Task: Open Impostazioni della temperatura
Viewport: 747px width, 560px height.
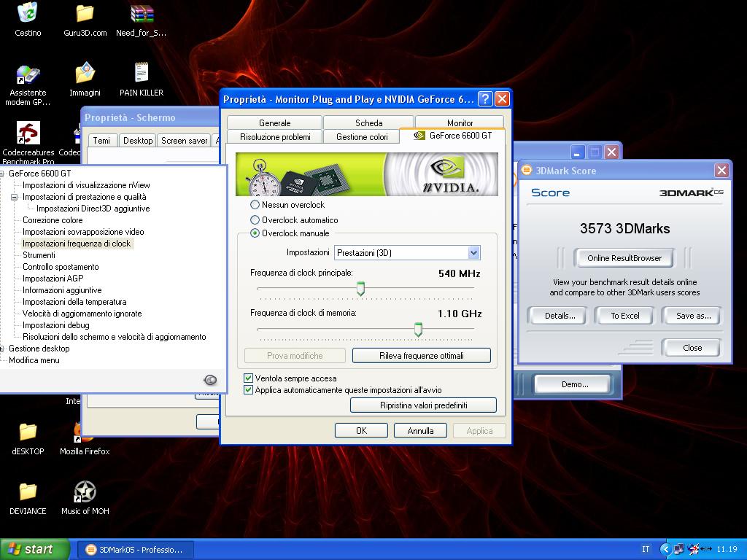Action: (75, 302)
